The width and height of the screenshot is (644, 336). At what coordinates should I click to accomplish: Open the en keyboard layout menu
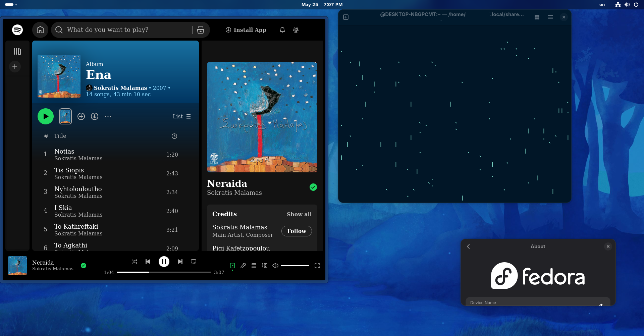pyautogui.click(x=602, y=4)
